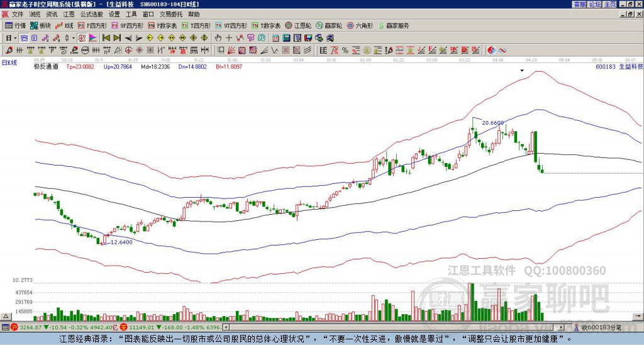Image resolution: width=644 pixels, height=345 pixels.
Task: Open the 板块 sector view
Action: click(x=40, y=25)
